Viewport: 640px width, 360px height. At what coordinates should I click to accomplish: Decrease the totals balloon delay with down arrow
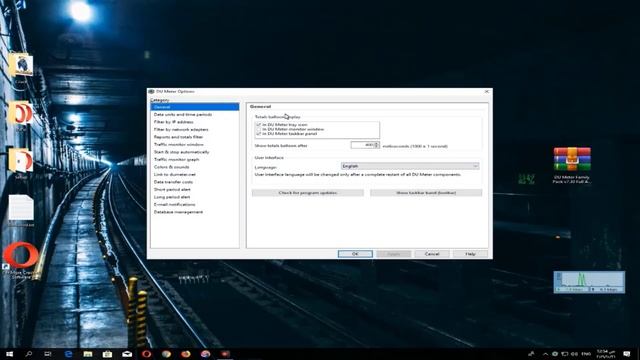click(377, 147)
